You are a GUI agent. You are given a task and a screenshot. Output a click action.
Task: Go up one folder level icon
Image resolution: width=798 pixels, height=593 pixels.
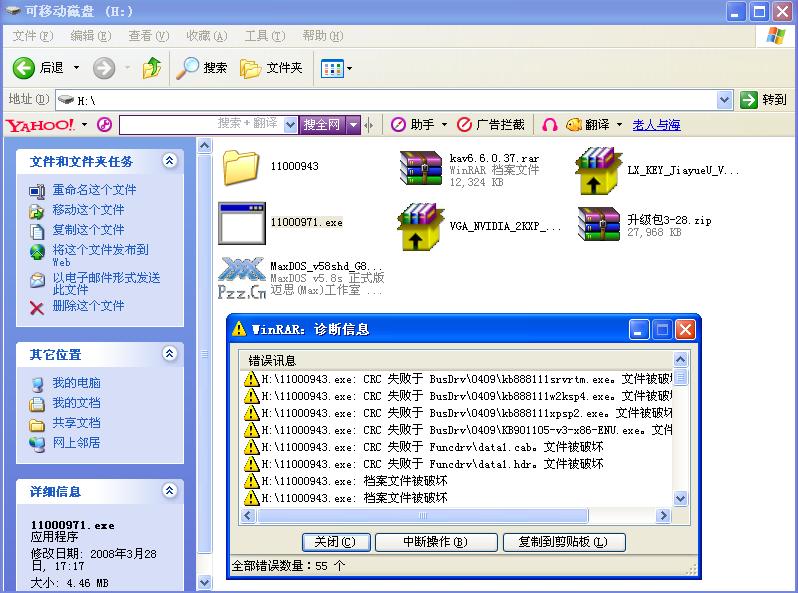pyautogui.click(x=152, y=68)
